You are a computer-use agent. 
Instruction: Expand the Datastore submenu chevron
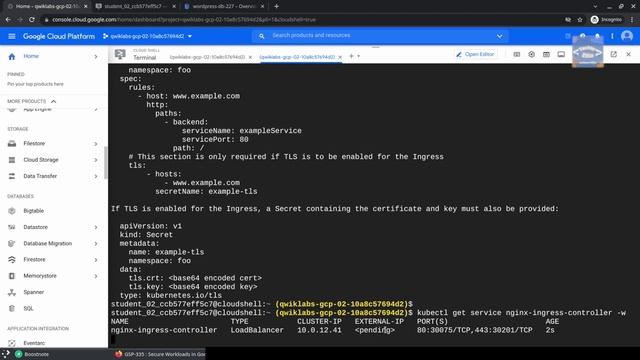pos(96,227)
